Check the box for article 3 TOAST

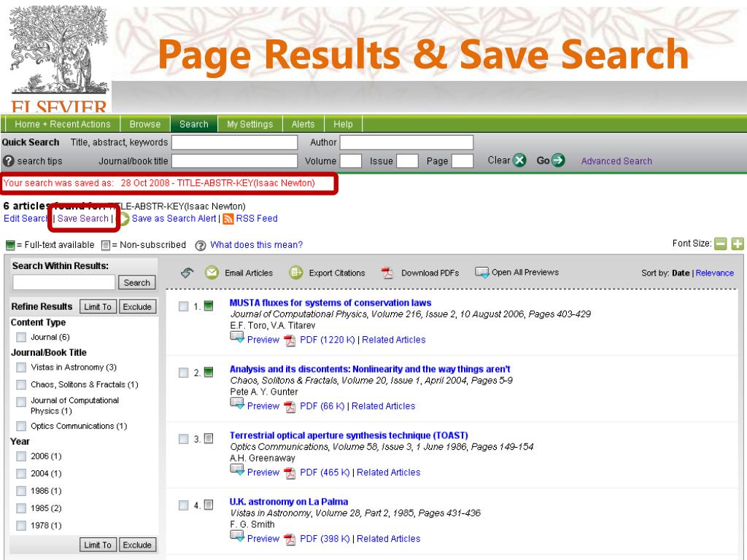click(x=183, y=438)
